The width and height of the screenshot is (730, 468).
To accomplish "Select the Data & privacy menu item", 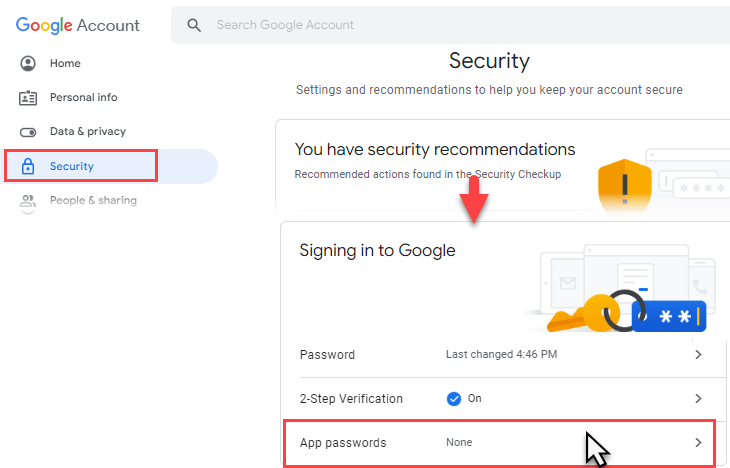I will [x=88, y=132].
